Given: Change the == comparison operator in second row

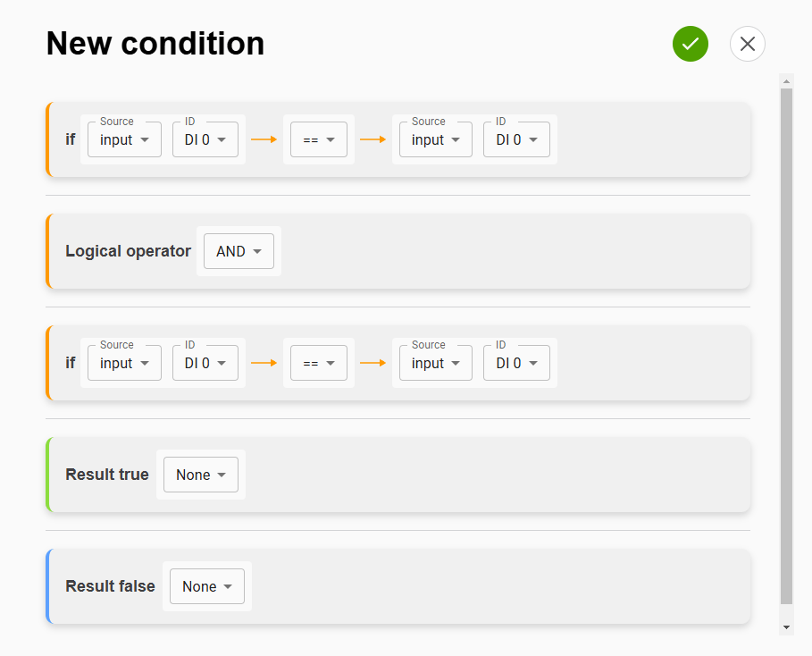Looking at the screenshot, I should 318,363.
